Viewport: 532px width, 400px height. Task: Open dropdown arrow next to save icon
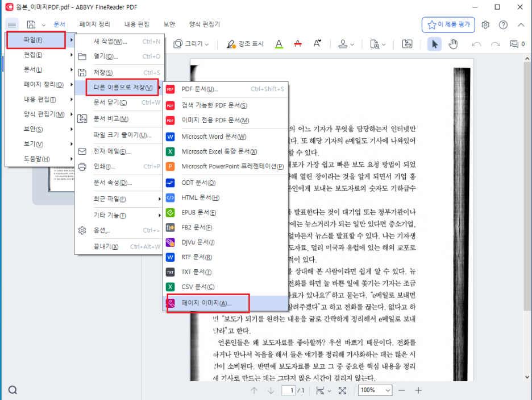pyautogui.click(x=44, y=25)
